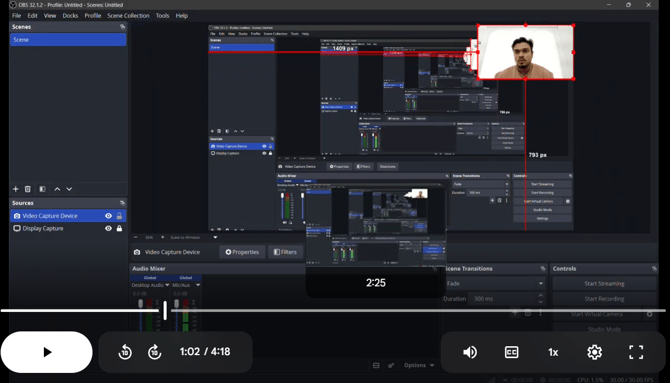Open virtual camera gear in nested preview
Image resolution: width=670 pixels, height=383 pixels.
(568, 201)
